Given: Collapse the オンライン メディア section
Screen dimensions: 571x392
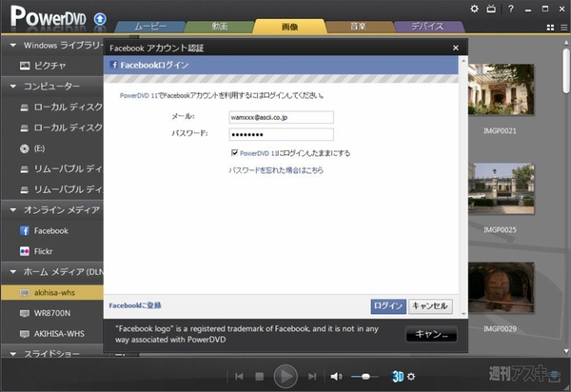Looking at the screenshot, I should 13,210.
